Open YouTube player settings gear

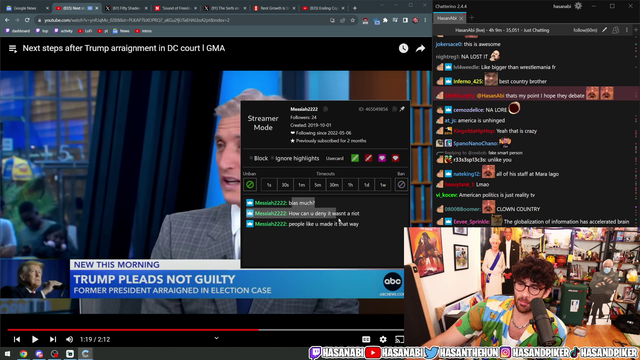tap(383, 339)
